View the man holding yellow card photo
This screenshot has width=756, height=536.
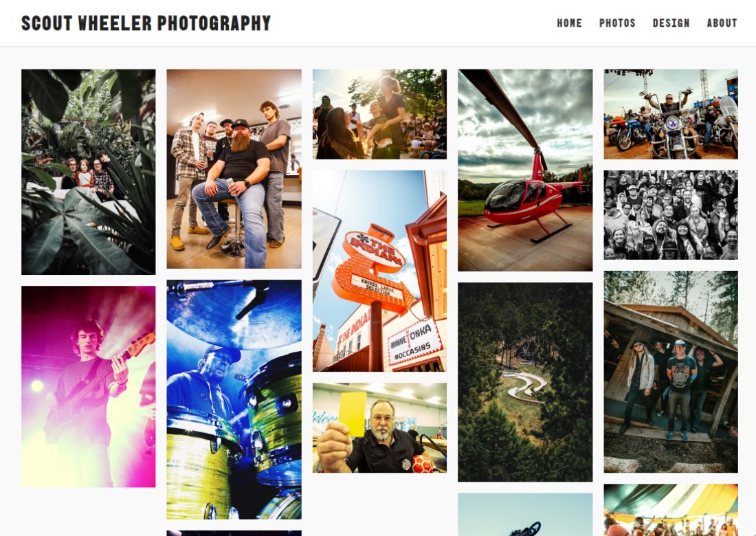pos(379,428)
